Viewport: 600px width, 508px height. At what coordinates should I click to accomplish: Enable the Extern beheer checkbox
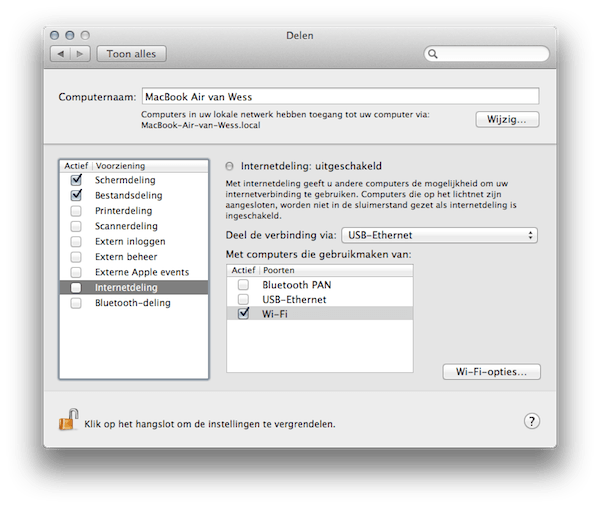(x=76, y=257)
